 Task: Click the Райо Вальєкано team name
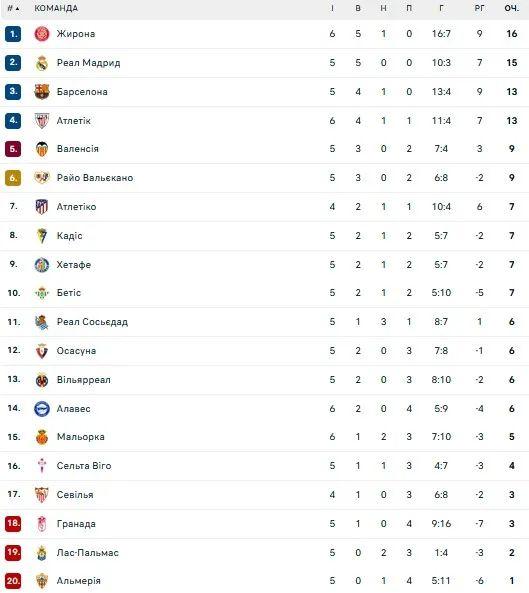tap(95, 178)
